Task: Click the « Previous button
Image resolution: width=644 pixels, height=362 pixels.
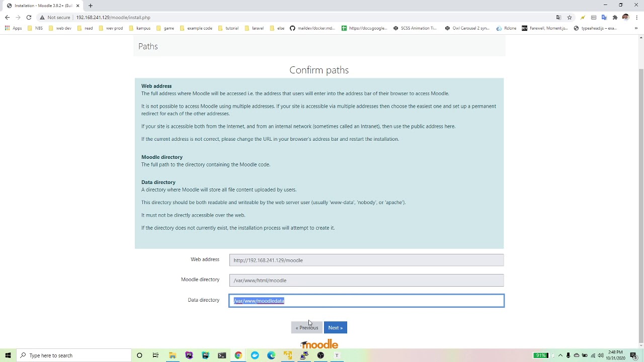Action: 306,328
